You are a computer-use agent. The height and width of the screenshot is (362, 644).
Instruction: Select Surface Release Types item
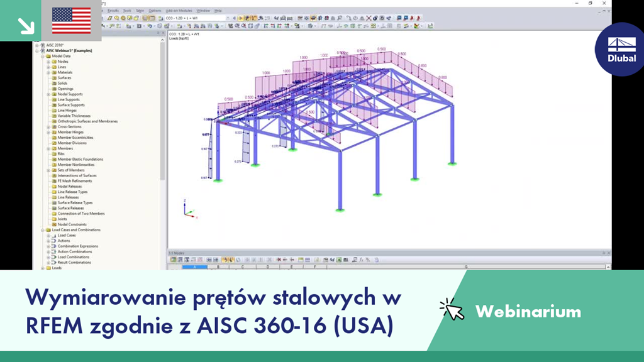pos(75,202)
